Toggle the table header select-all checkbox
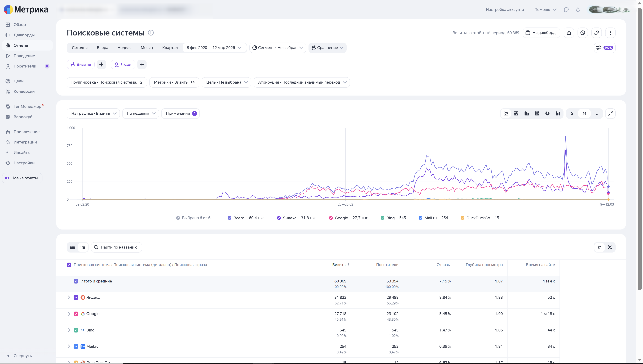The image size is (643, 364). [69, 265]
